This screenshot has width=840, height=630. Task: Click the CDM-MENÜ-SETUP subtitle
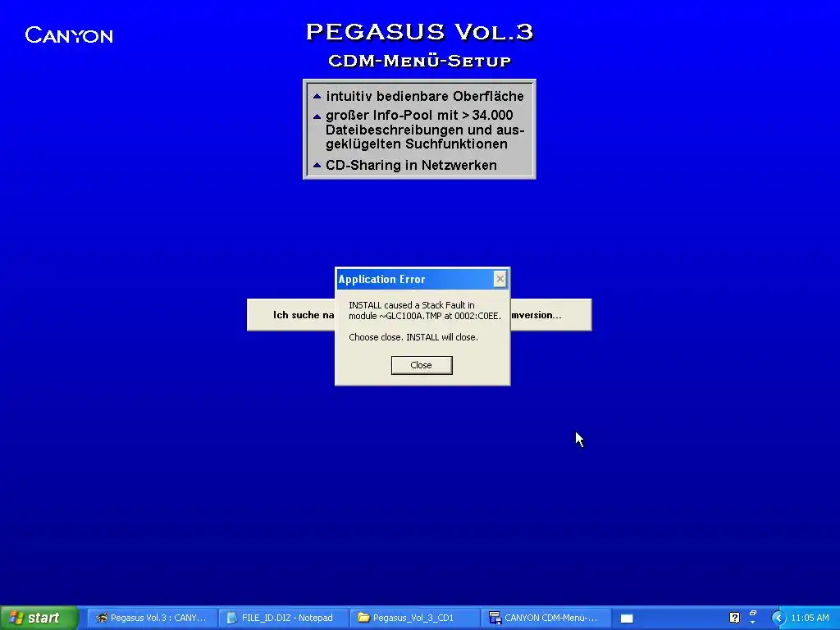point(419,61)
